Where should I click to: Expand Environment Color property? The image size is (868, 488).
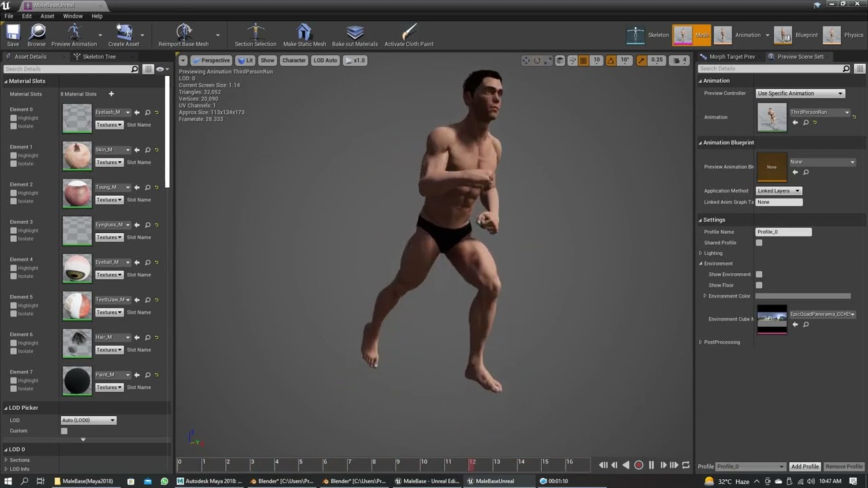[705, 296]
